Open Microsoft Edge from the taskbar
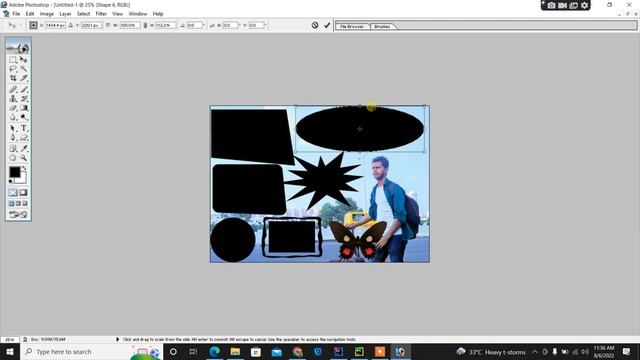This screenshot has height=360, width=640. tap(214, 352)
